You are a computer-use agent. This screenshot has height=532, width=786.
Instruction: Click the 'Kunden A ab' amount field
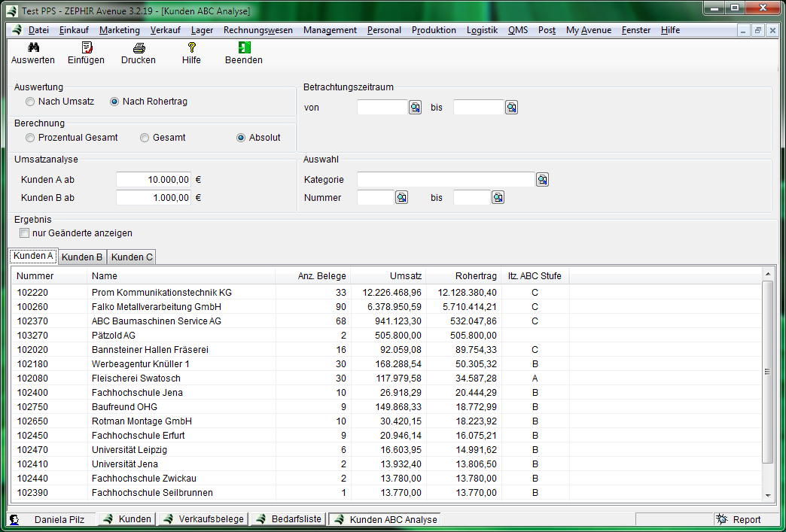click(x=154, y=180)
